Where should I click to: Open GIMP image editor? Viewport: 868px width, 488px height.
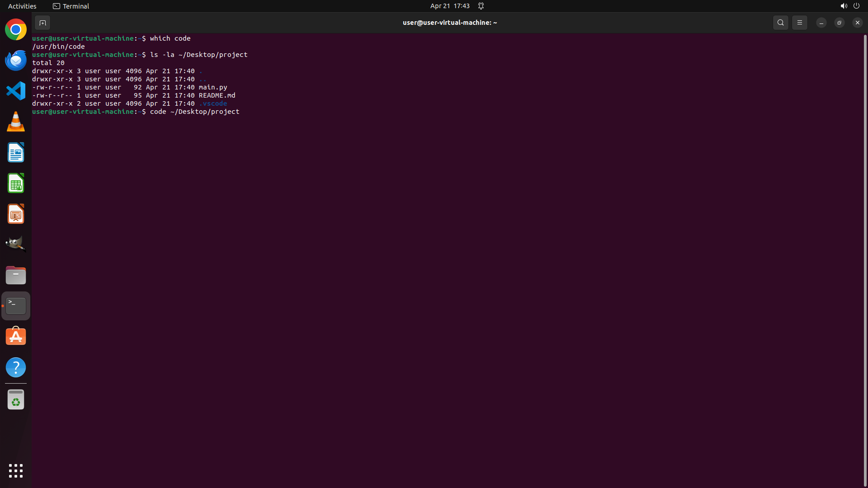(16, 244)
